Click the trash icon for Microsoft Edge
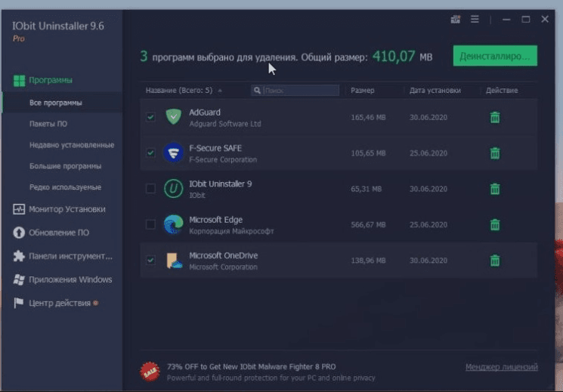The width and height of the screenshot is (563, 392). pos(495,225)
